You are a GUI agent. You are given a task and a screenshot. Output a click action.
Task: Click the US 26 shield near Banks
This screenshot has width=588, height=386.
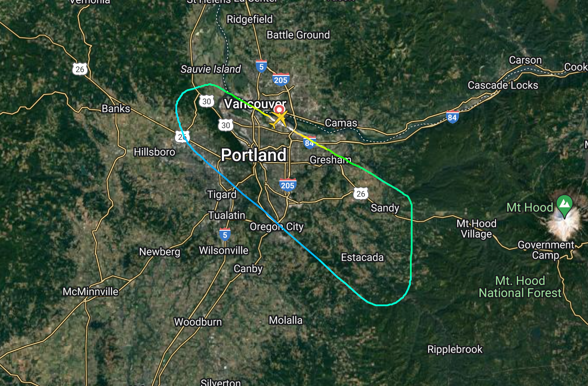[x=80, y=69]
